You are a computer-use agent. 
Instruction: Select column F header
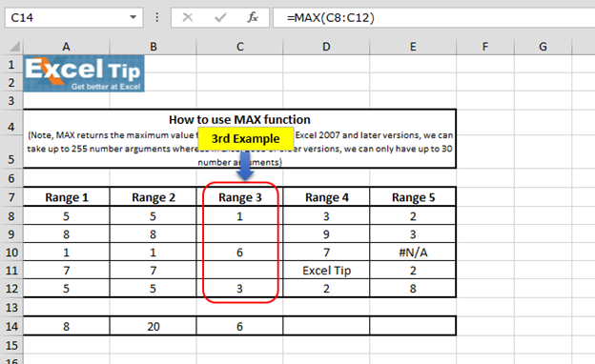485,47
